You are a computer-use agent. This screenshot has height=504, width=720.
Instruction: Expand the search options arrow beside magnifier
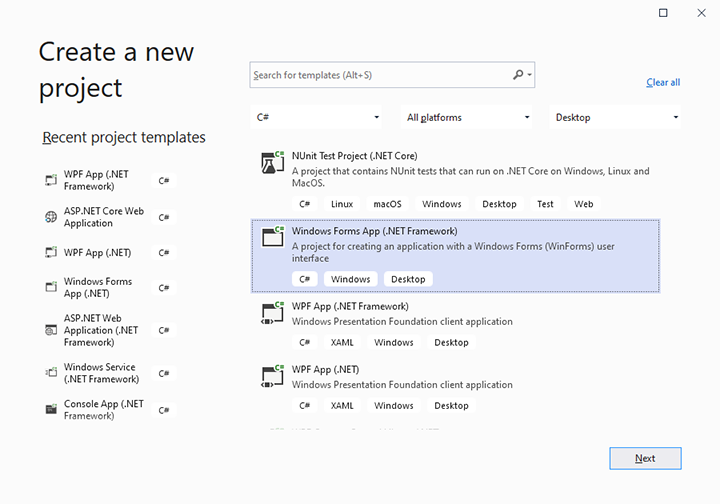coord(529,75)
